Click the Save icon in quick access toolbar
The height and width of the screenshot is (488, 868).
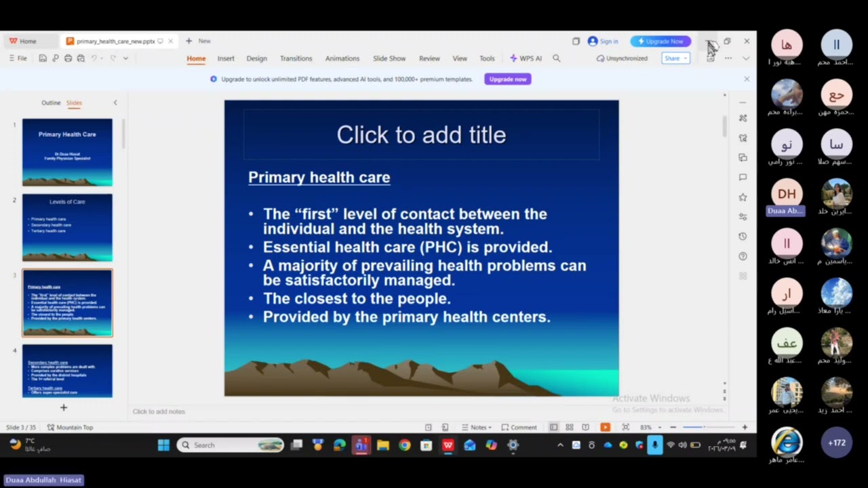[43, 58]
